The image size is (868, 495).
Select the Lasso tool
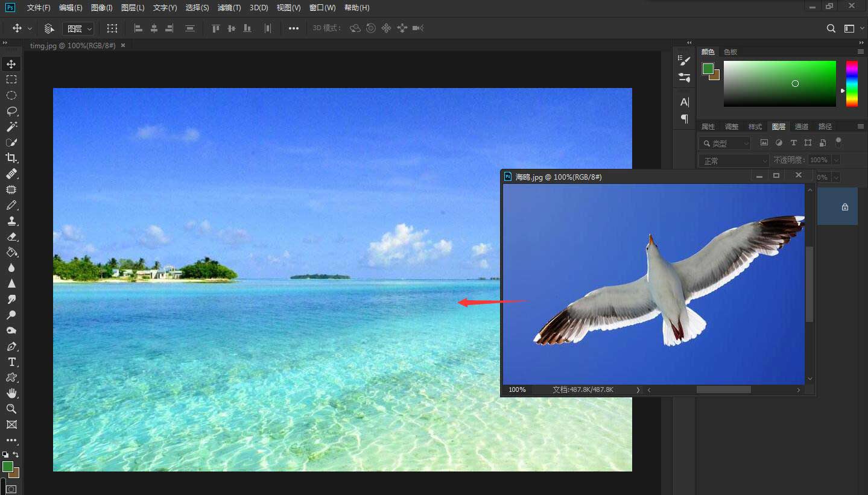[11, 111]
